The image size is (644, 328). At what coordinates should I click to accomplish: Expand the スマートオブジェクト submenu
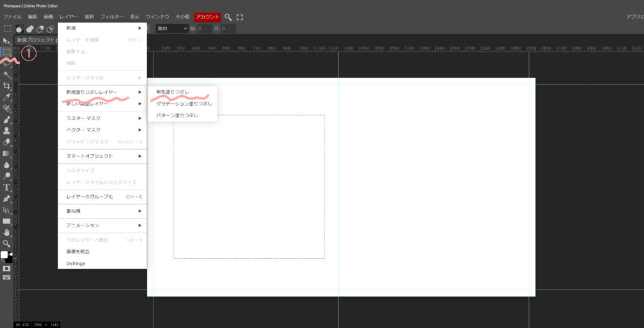pos(102,156)
